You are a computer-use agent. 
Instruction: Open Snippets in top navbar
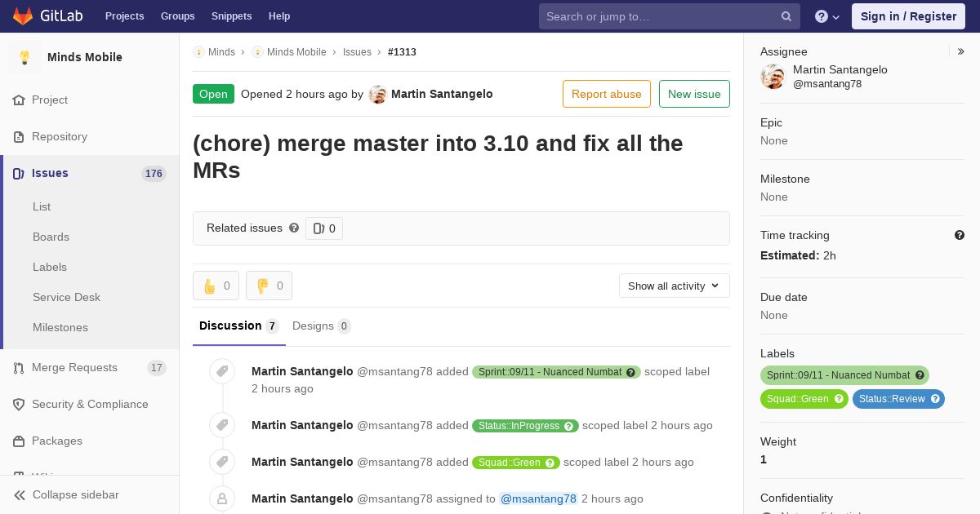tap(232, 16)
